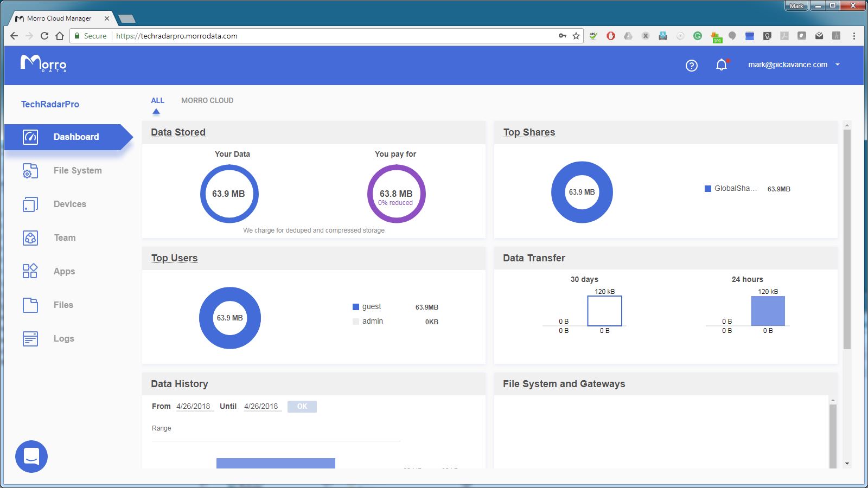
Task: Click the ABC spell-check extension icon
Action: (x=593, y=36)
